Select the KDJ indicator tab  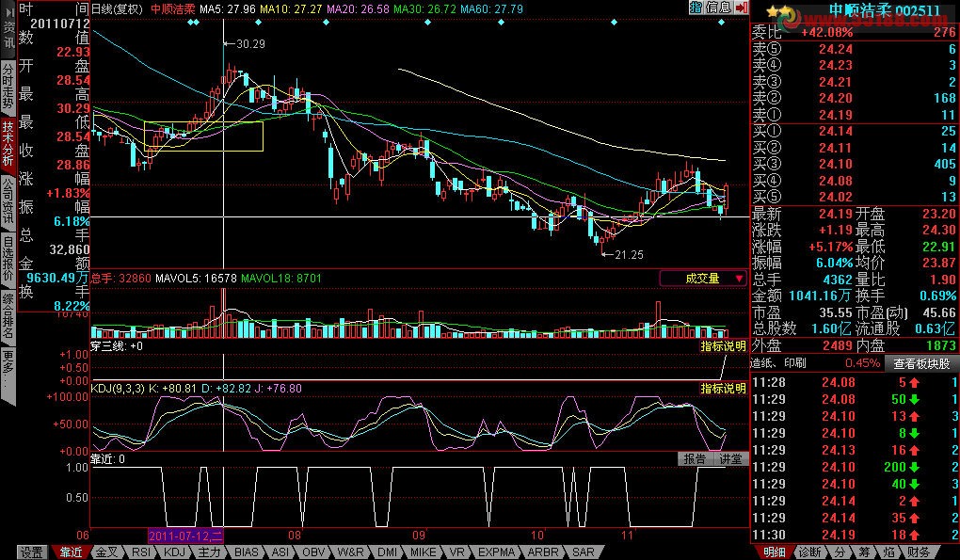tap(174, 552)
